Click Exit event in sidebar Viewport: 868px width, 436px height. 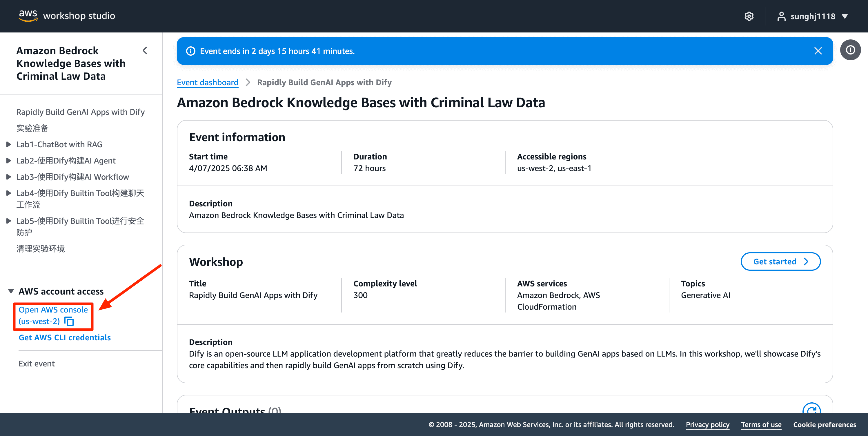pos(37,364)
